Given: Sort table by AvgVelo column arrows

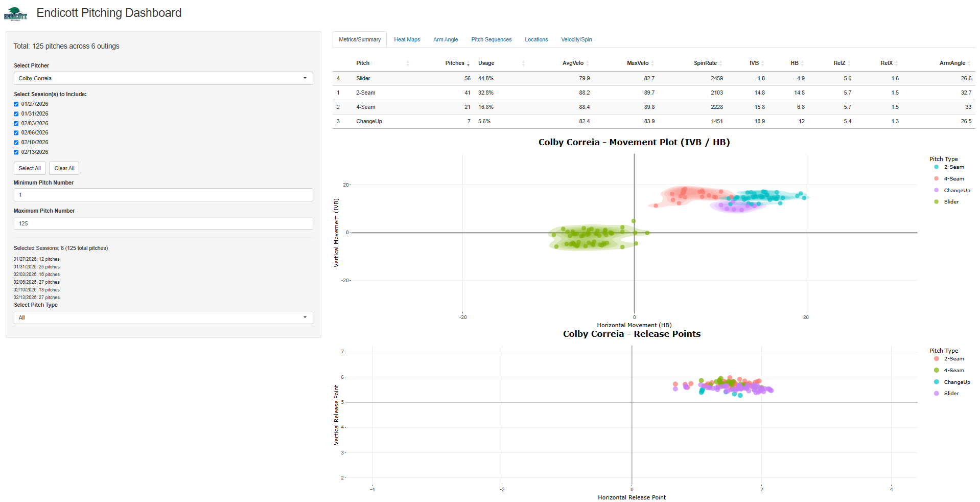Looking at the screenshot, I should coord(588,63).
